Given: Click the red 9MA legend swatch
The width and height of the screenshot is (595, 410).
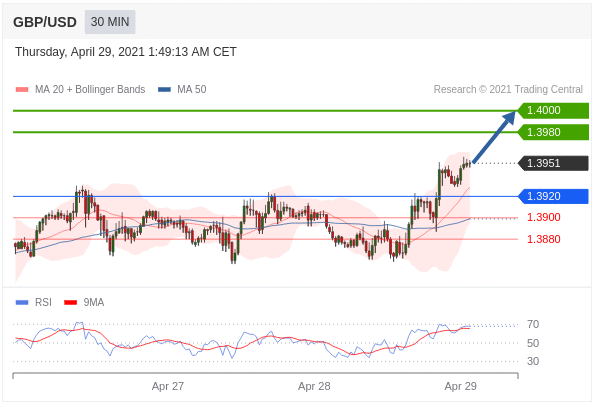Looking at the screenshot, I should tap(71, 303).
